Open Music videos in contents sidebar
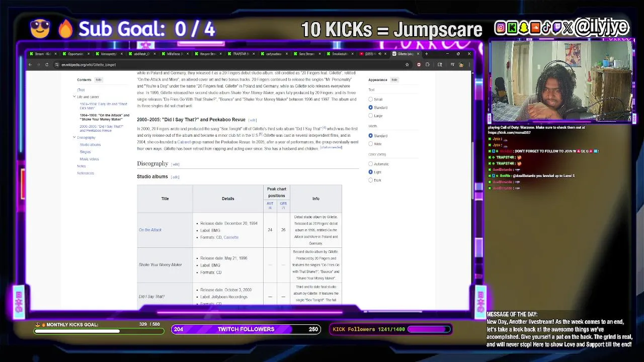The image size is (644, 362). (89, 159)
